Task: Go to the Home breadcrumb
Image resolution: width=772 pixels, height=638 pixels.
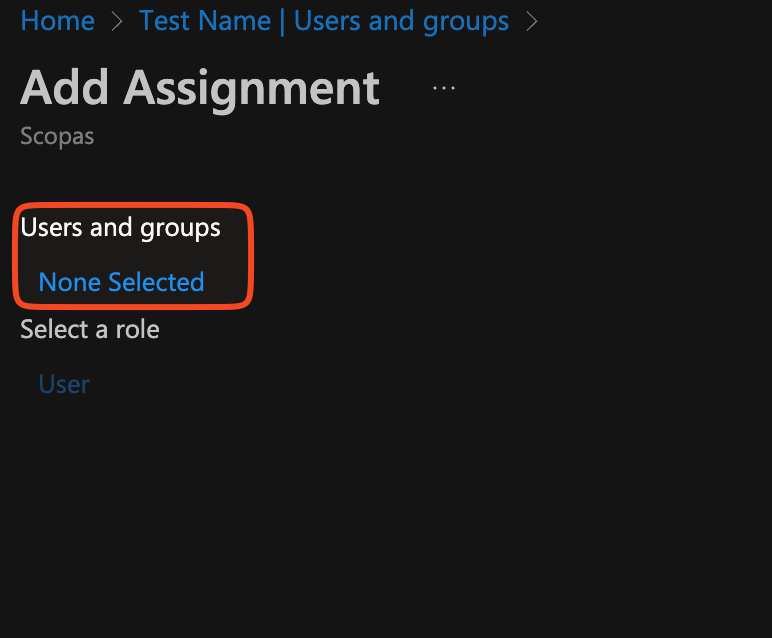Action: click(58, 21)
